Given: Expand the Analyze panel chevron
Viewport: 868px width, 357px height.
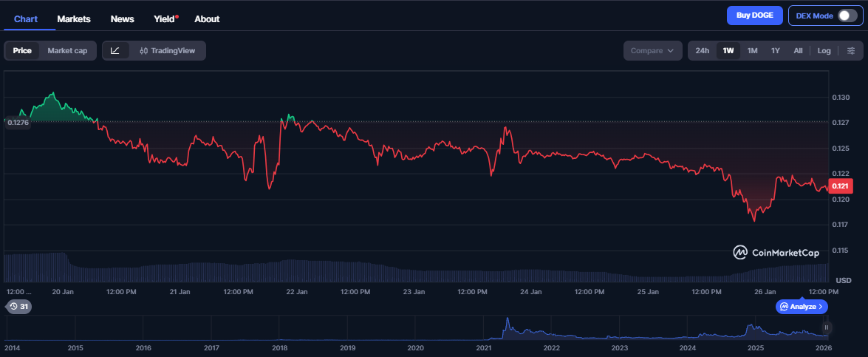Looking at the screenshot, I should point(802,306).
